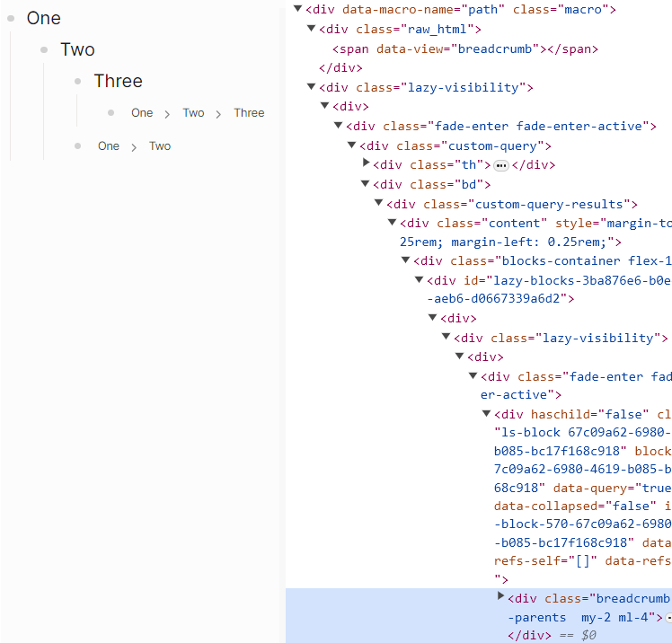This screenshot has height=643, width=672.
Task: Click bullet of One > Two > Three breadcrumb
Action: click(111, 112)
